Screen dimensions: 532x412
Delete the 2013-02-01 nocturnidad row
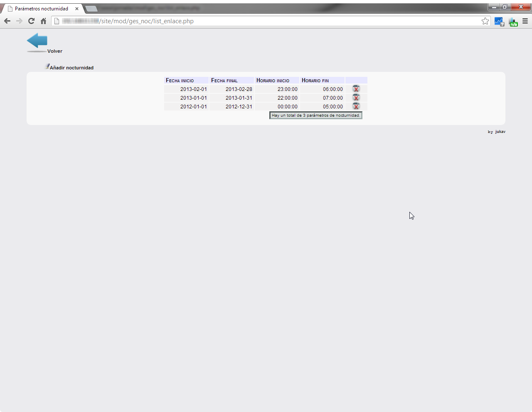356,89
